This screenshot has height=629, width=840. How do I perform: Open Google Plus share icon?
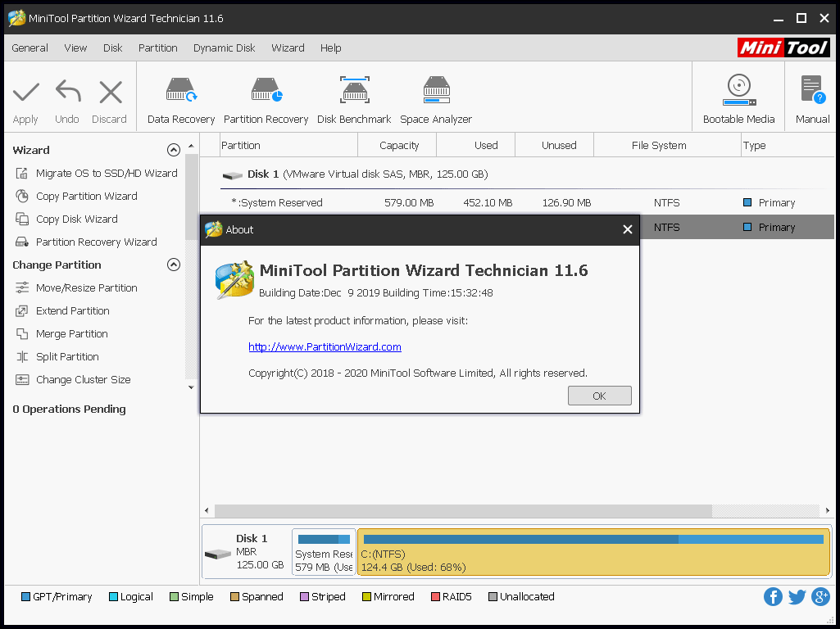(x=820, y=596)
